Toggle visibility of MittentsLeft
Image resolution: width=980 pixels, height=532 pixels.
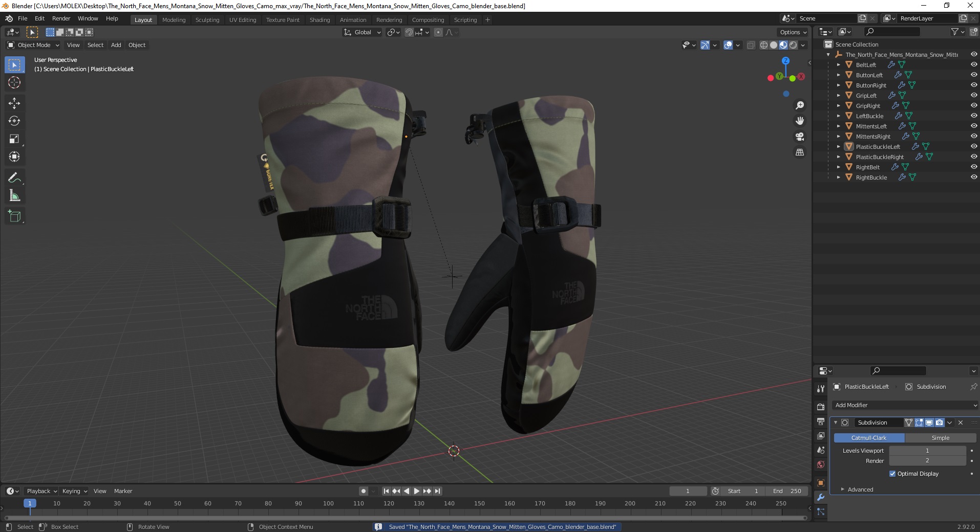tap(973, 126)
